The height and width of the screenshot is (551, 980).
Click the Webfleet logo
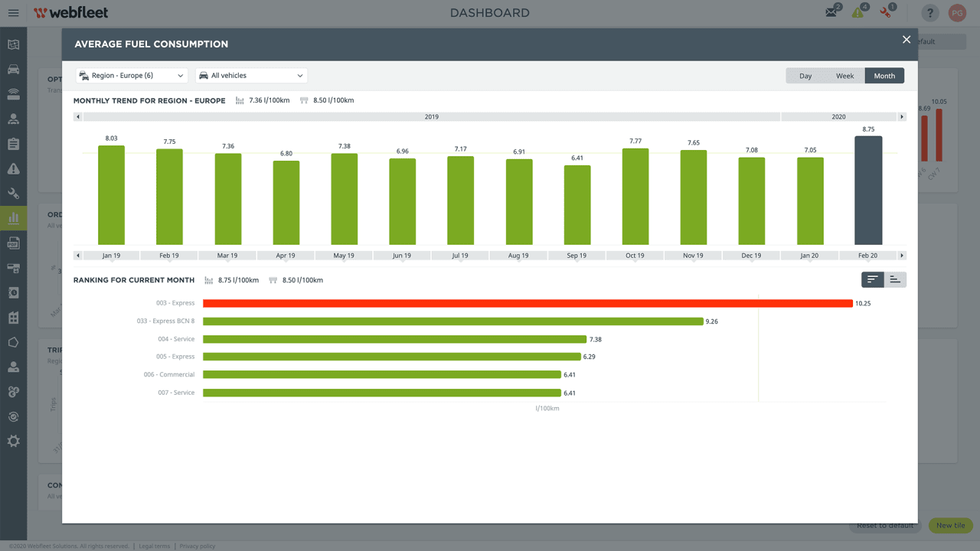coord(71,13)
